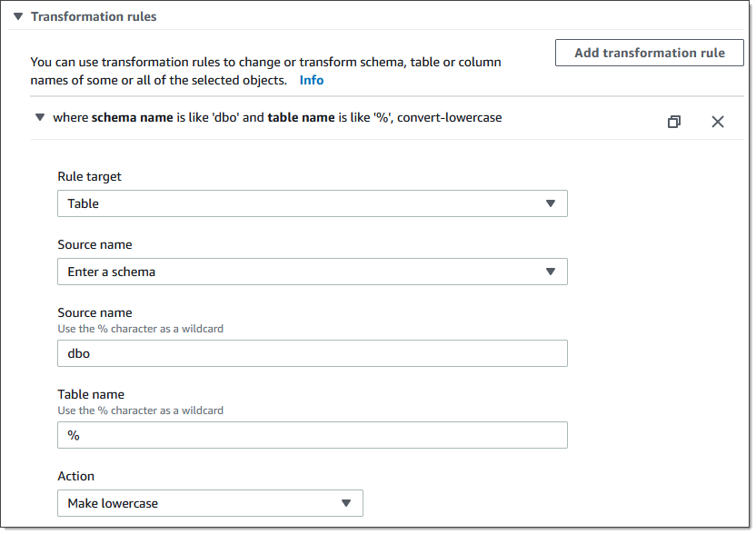Click the Action dropdown arrow
Screen dimensions: 756x534
(345, 503)
